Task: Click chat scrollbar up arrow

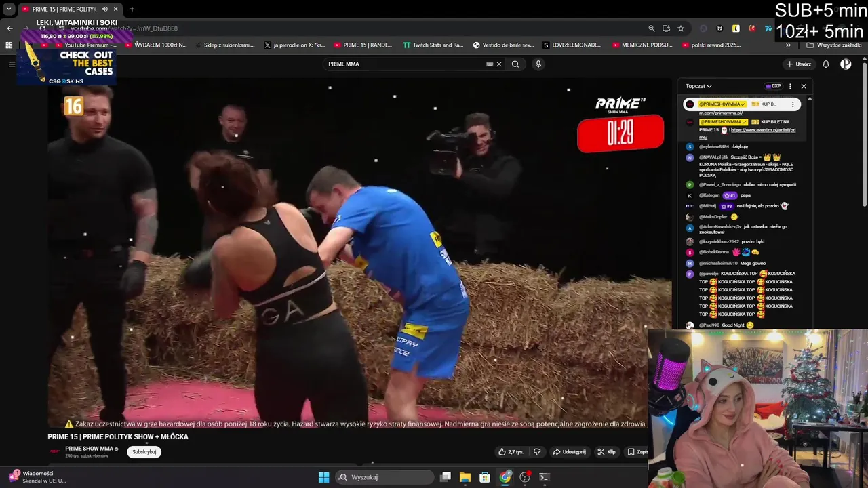Action: pos(810,99)
